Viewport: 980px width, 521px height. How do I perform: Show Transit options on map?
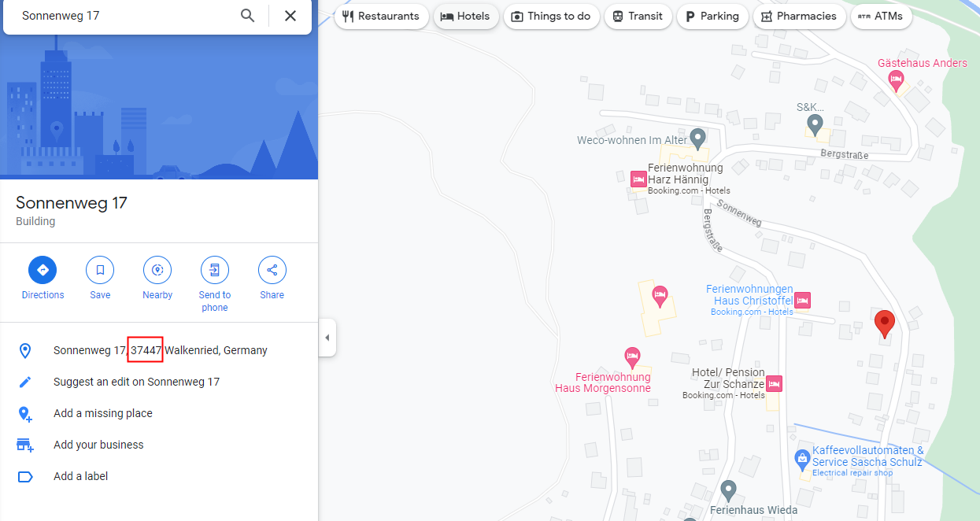[638, 17]
